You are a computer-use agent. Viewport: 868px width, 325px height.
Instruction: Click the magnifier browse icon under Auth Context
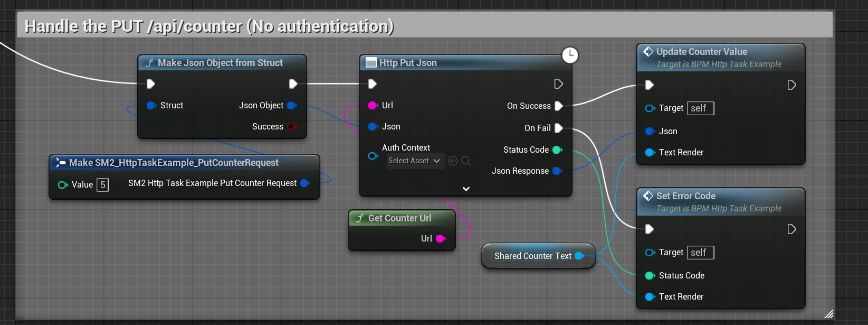[x=466, y=161]
